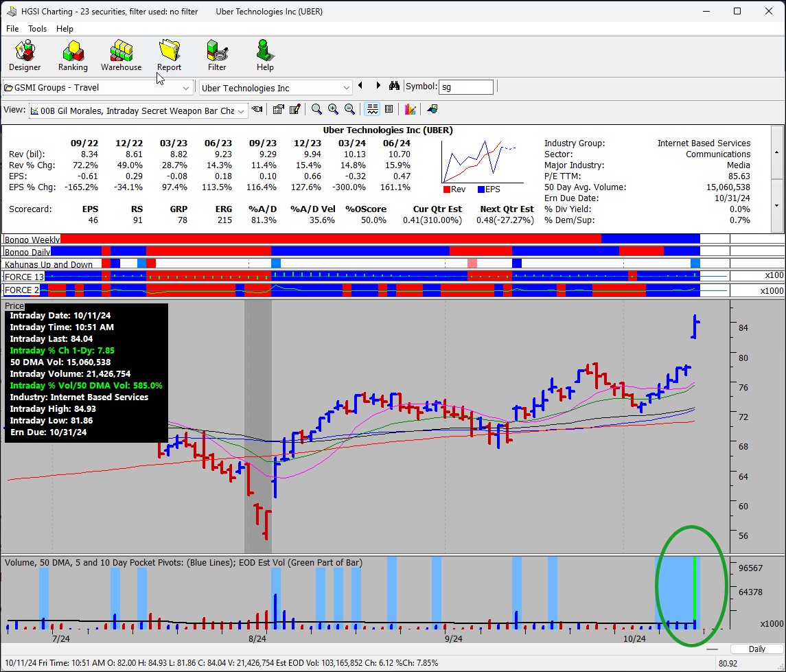Open the chart view properties icon
Viewport: 786px width, 672px height.
278,109
